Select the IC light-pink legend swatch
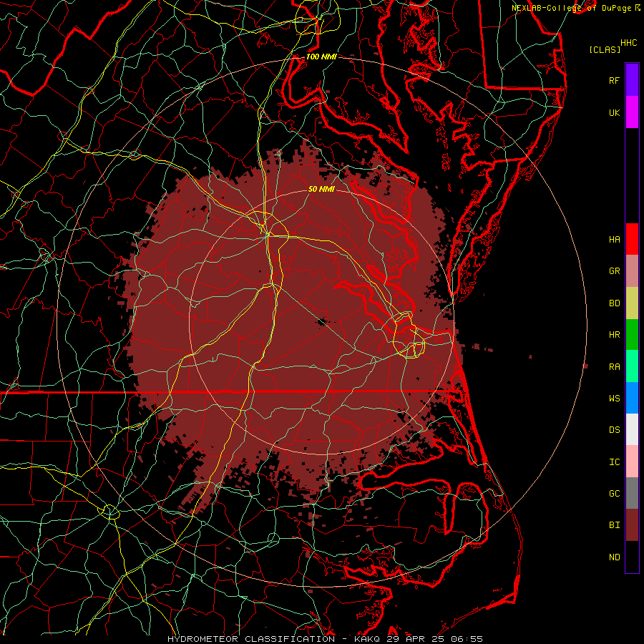The height and width of the screenshot is (644, 644). (632, 462)
